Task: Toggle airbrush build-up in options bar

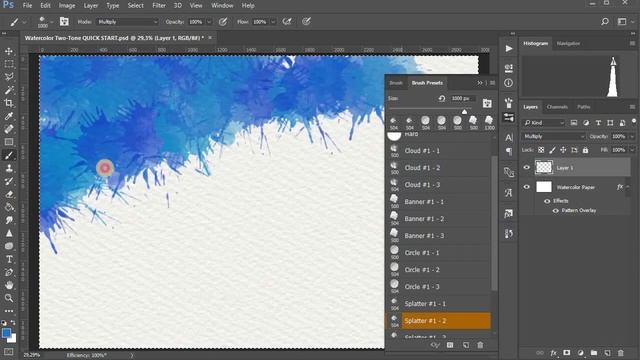Action: point(287,22)
